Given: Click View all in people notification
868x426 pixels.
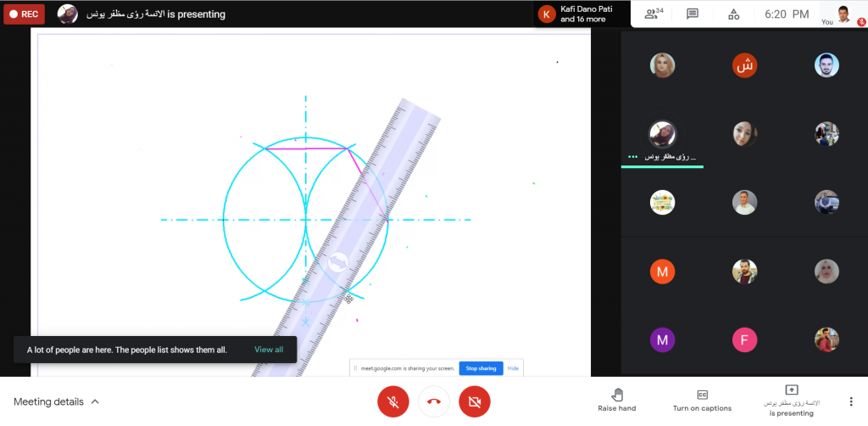Looking at the screenshot, I should point(269,350).
